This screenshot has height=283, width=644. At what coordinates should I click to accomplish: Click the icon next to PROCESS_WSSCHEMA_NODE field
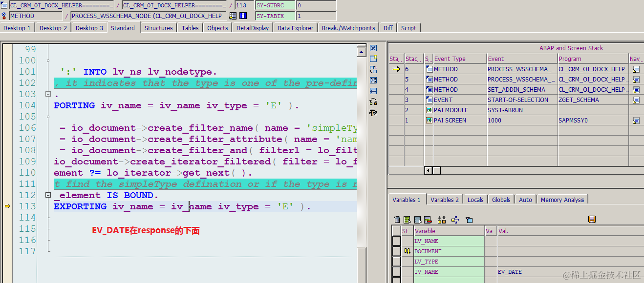[233, 16]
